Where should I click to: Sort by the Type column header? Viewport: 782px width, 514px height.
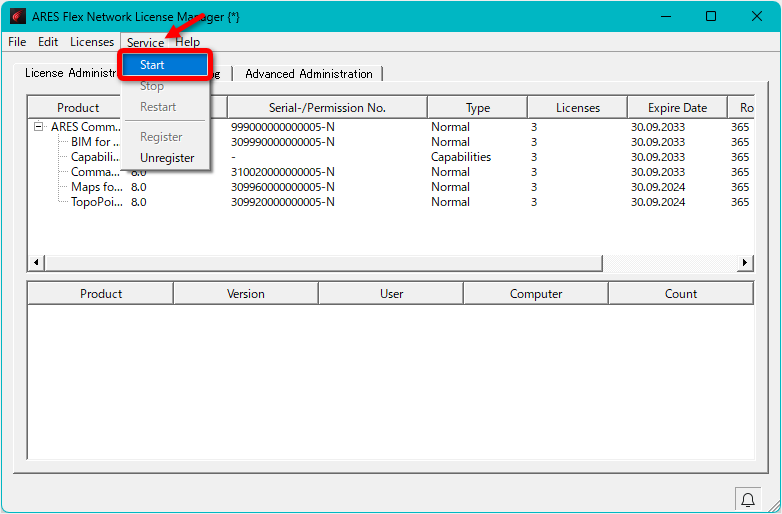click(x=477, y=108)
